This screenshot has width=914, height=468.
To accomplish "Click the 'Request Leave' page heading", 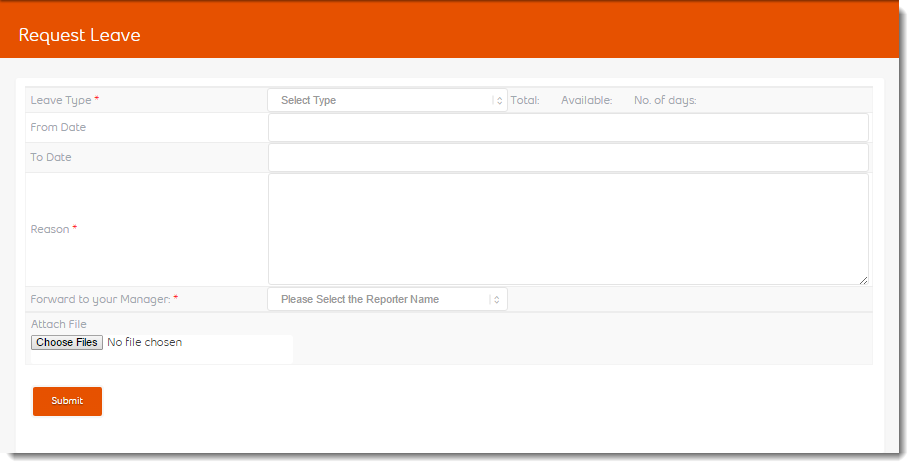I will click(79, 35).
